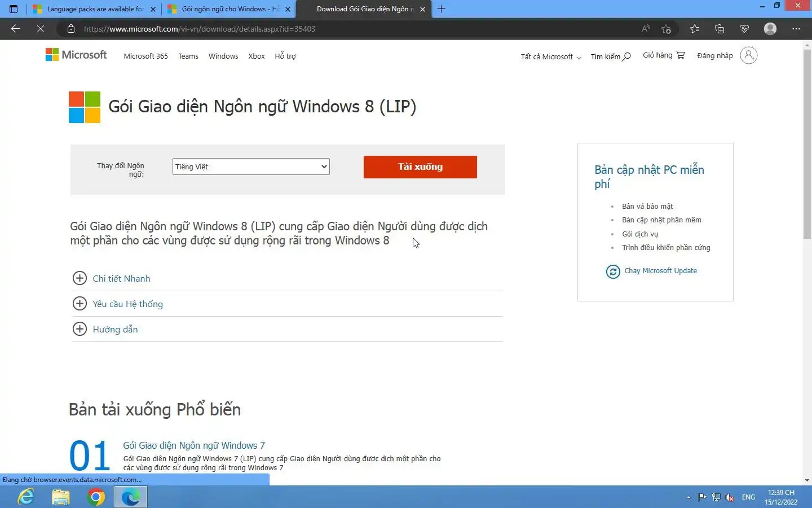
Task: Open the Tiếng Việt language dropdown
Action: click(251, 167)
